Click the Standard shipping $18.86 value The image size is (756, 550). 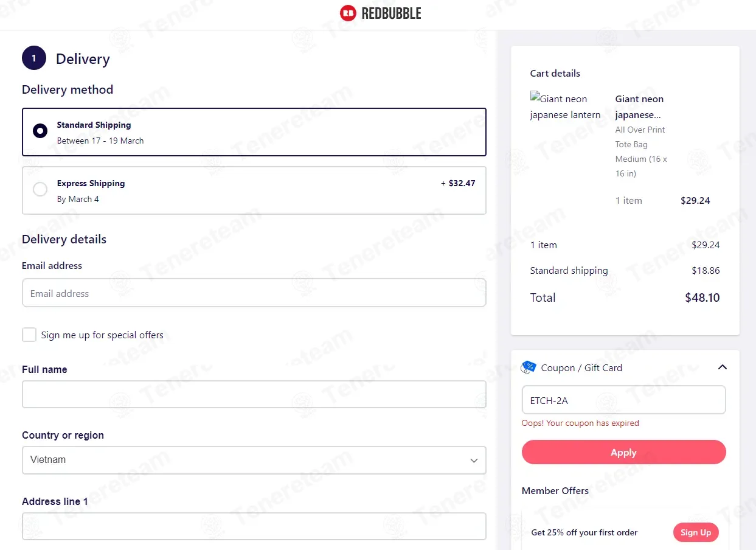(x=706, y=270)
